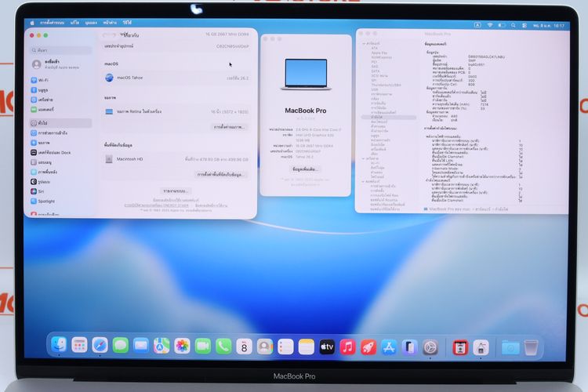
Task: Click the MacBook Pro laptop image
Action: (x=306, y=74)
